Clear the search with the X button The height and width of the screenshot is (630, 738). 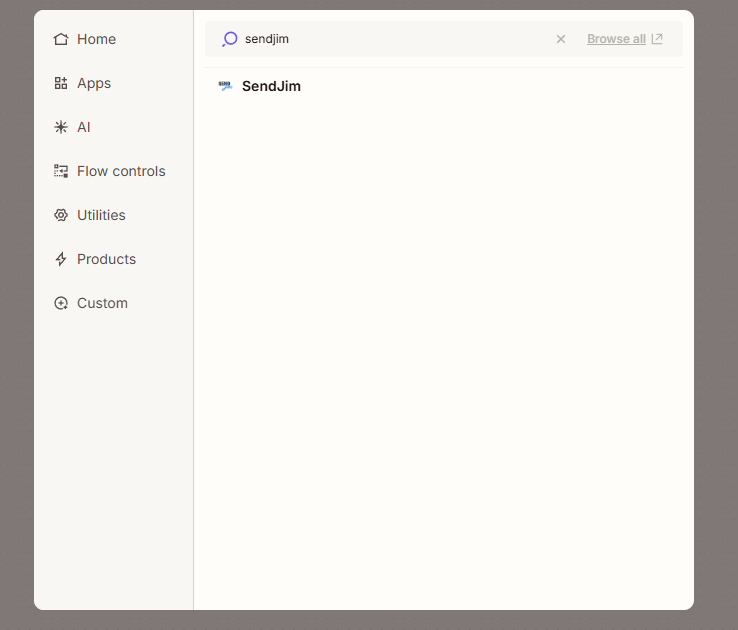(561, 39)
